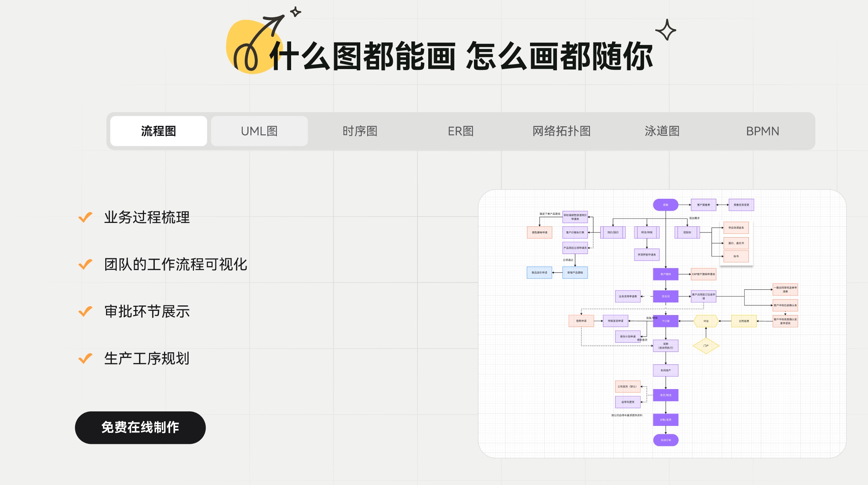Click the 中台 hexagon node in flowchart
This screenshot has width=868, height=485.
pyautogui.click(x=706, y=321)
